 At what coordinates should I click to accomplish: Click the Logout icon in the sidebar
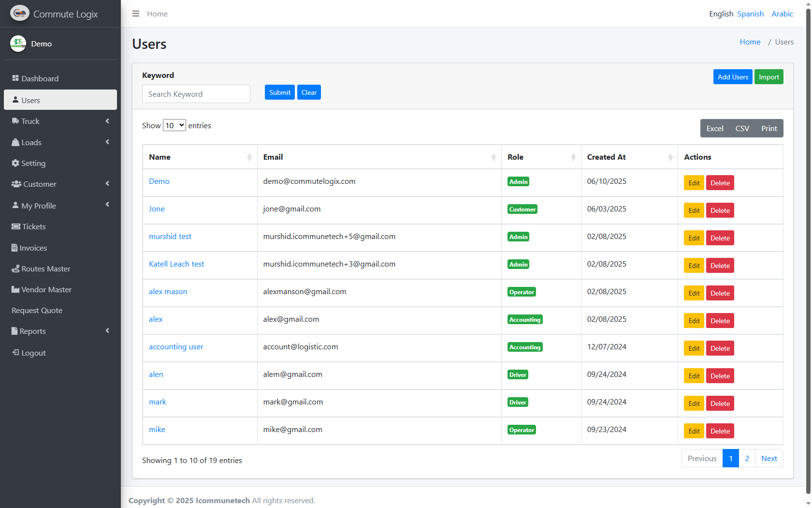click(15, 352)
